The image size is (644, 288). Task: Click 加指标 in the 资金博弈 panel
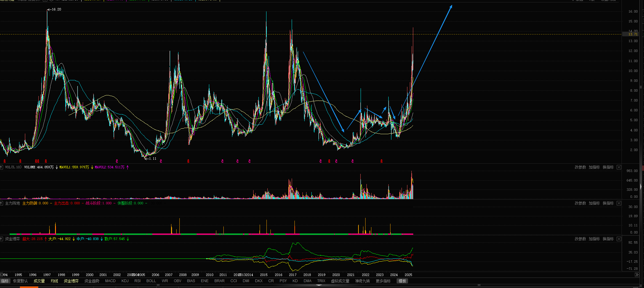[594, 239]
